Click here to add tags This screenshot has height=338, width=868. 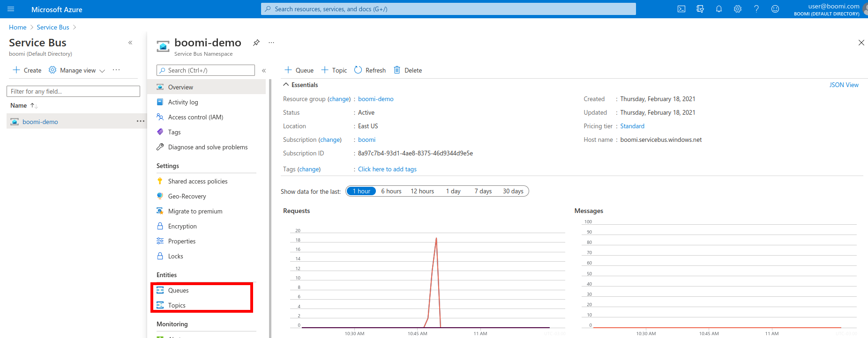387,169
